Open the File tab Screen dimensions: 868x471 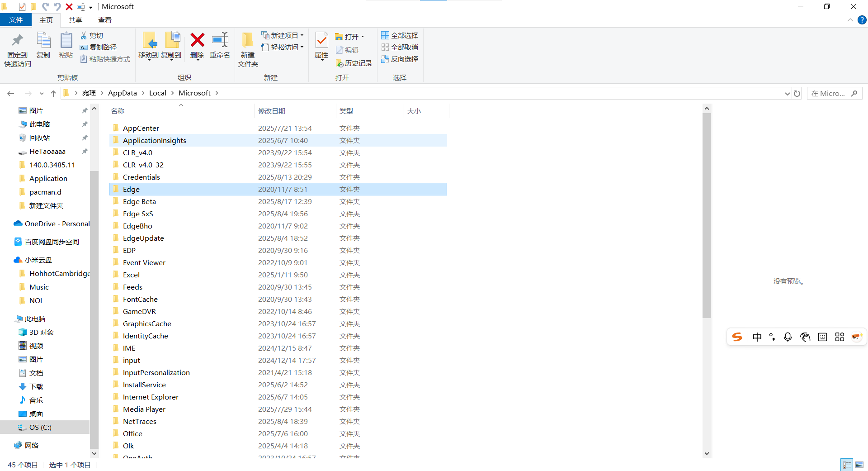(x=16, y=20)
